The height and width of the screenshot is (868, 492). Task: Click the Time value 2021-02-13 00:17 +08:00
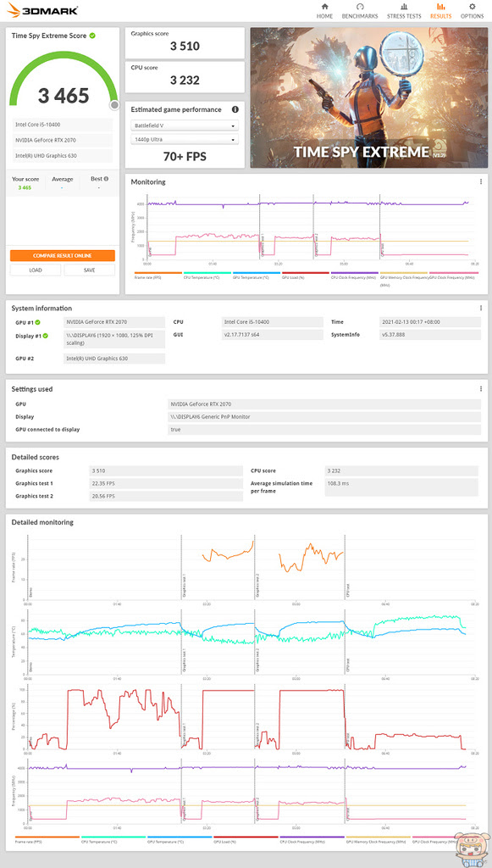tap(430, 321)
